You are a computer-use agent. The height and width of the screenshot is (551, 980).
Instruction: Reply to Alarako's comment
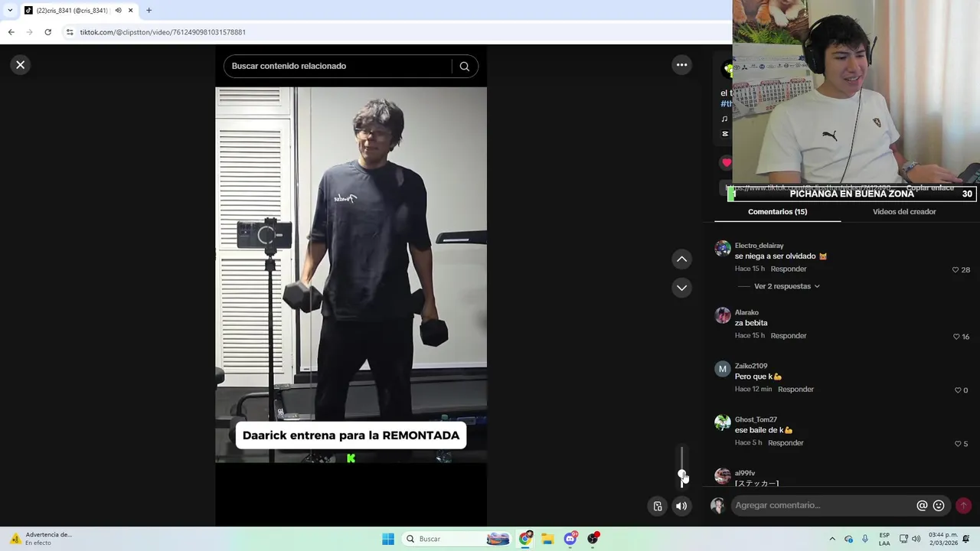pyautogui.click(x=789, y=336)
